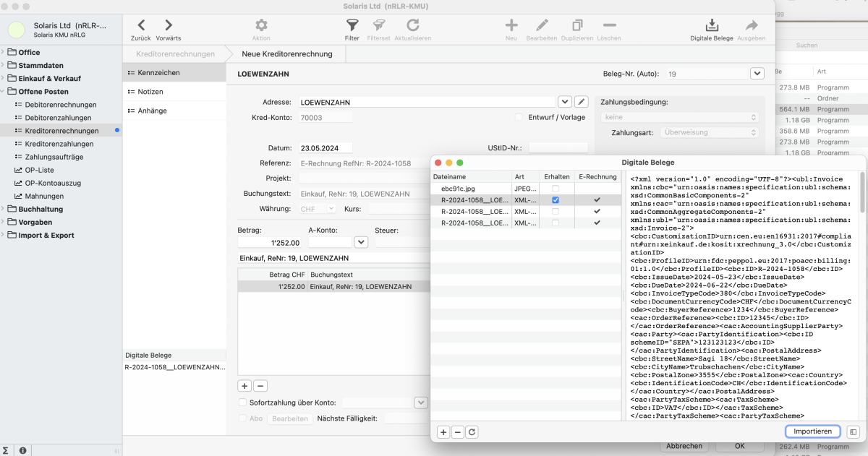The image size is (868, 456).
Task: Click the Importieren button
Action: pyautogui.click(x=813, y=431)
